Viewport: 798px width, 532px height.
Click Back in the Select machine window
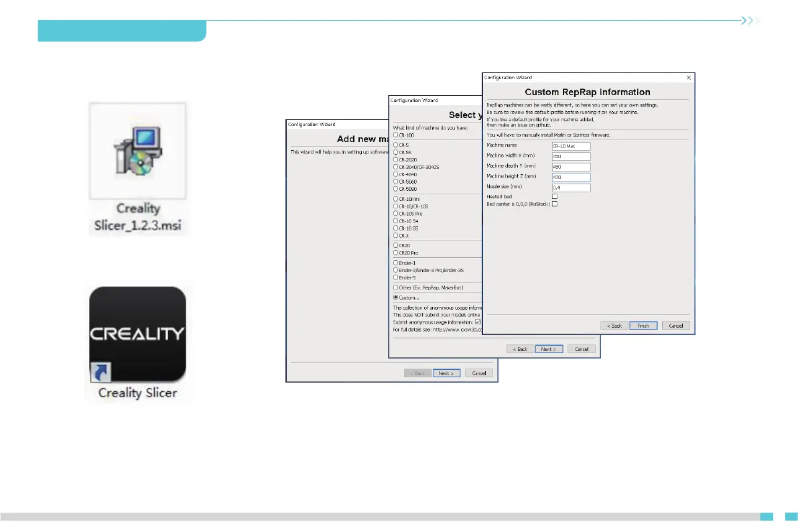(x=520, y=348)
